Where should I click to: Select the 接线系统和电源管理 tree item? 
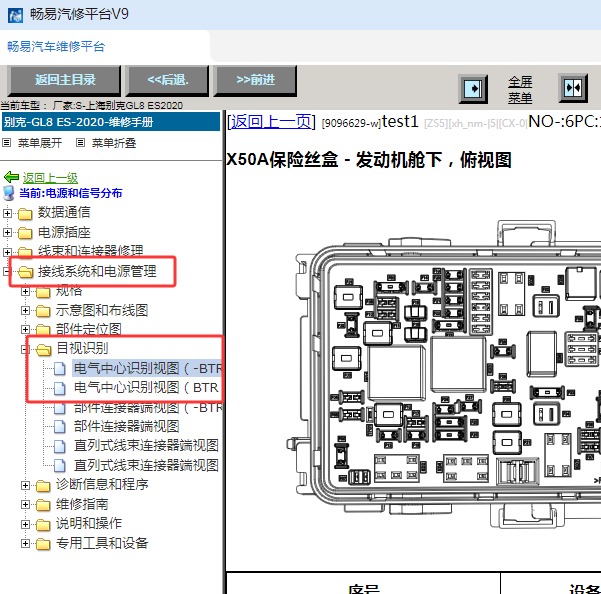pyautogui.click(x=97, y=271)
